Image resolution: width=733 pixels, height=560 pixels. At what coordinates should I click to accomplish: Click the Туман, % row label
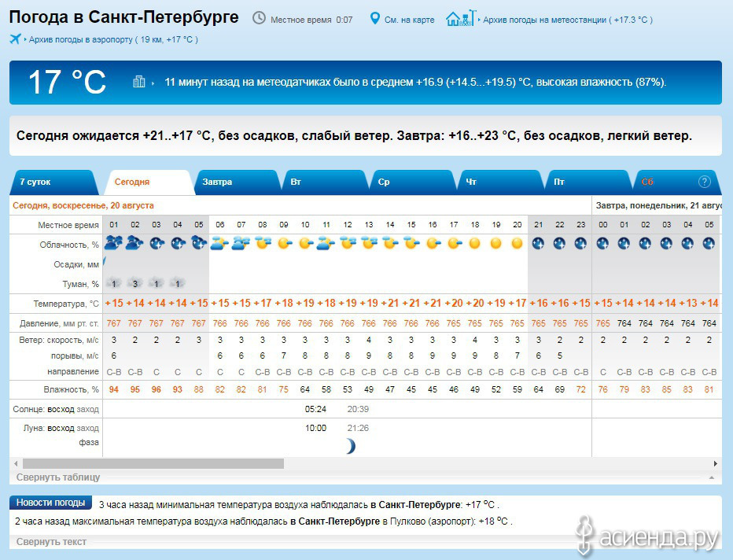click(x=80, y=284)
